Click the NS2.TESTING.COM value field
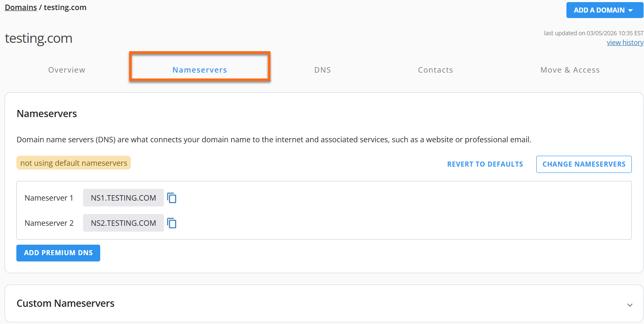Viewport: 644px width, 324px height. 123,223
